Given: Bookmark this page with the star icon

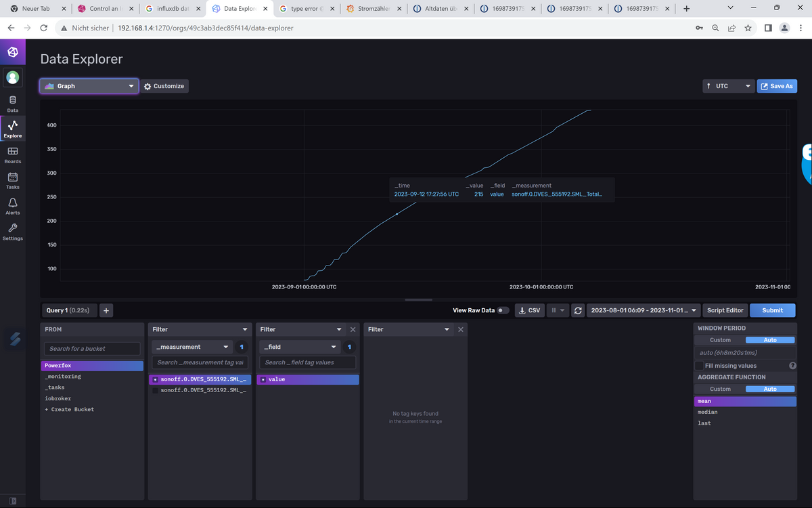Looking at the screenshot, I should [x=748, y=28].
